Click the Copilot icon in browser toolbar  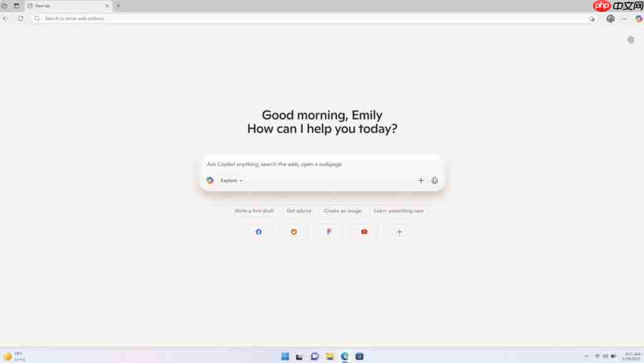[x=638, y=19]
